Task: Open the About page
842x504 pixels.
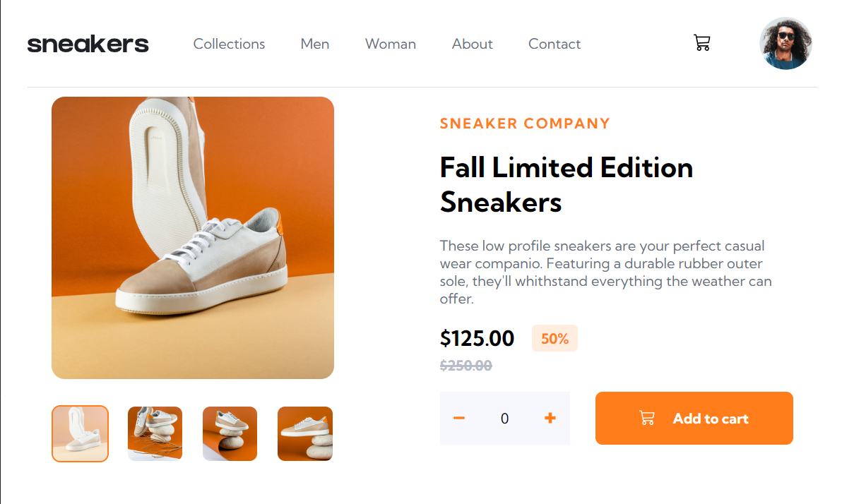Action: click(x=472, y=44)
